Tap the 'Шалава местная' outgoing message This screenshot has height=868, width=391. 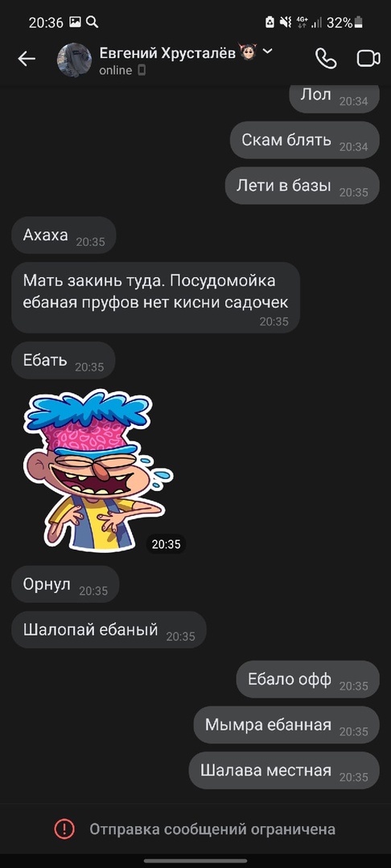click(284, 770)
